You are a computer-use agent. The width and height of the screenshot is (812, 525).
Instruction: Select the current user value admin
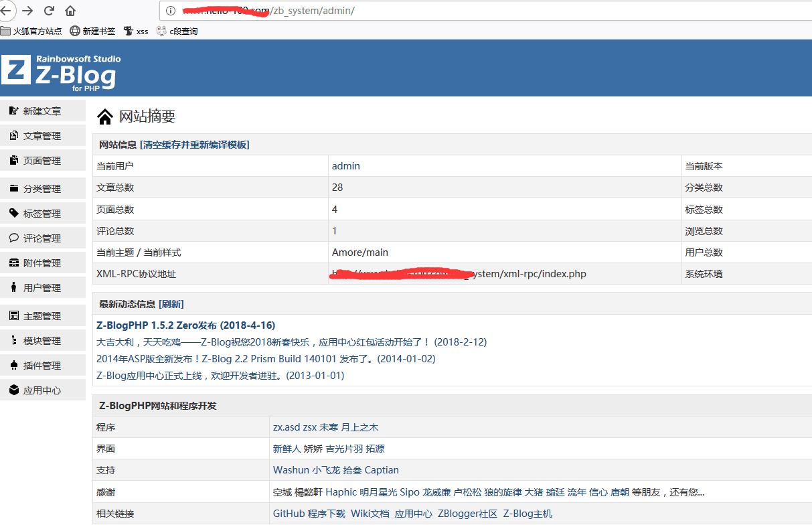pos(346,166)
